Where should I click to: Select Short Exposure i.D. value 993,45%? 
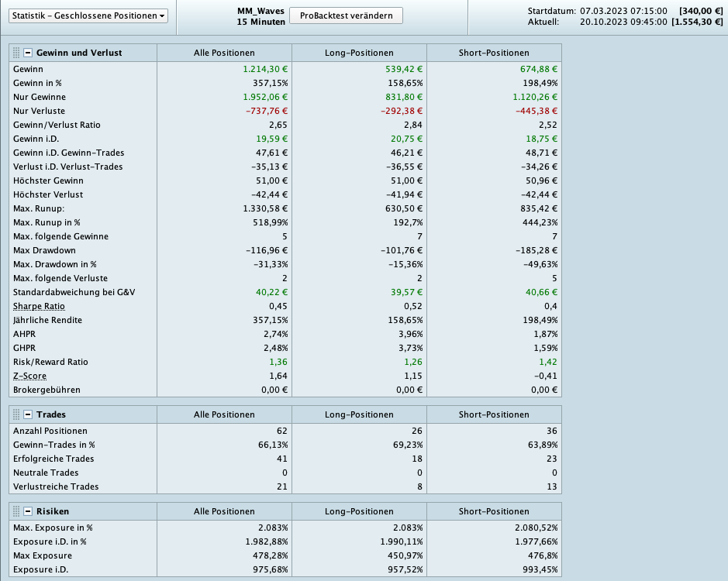(540, 569)
